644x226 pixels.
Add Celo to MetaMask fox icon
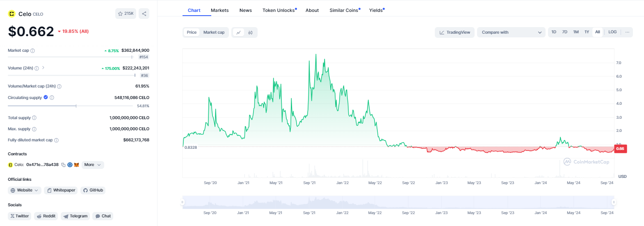[76, 165]
